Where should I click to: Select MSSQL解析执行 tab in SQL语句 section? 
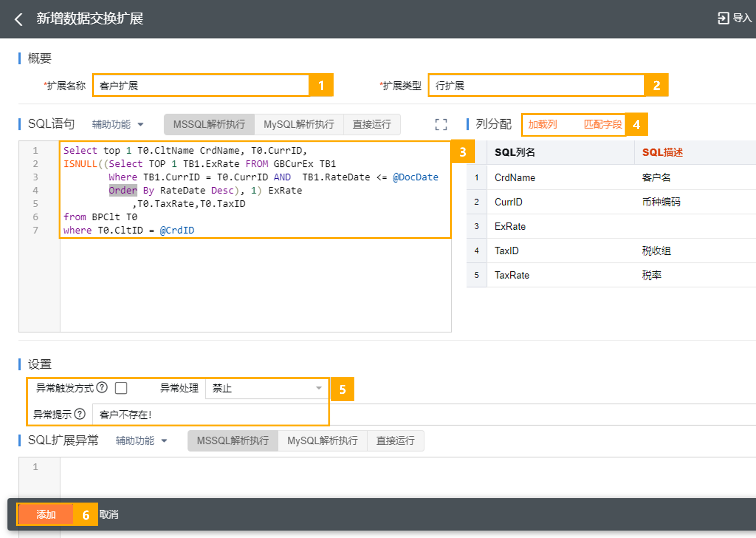209,124
